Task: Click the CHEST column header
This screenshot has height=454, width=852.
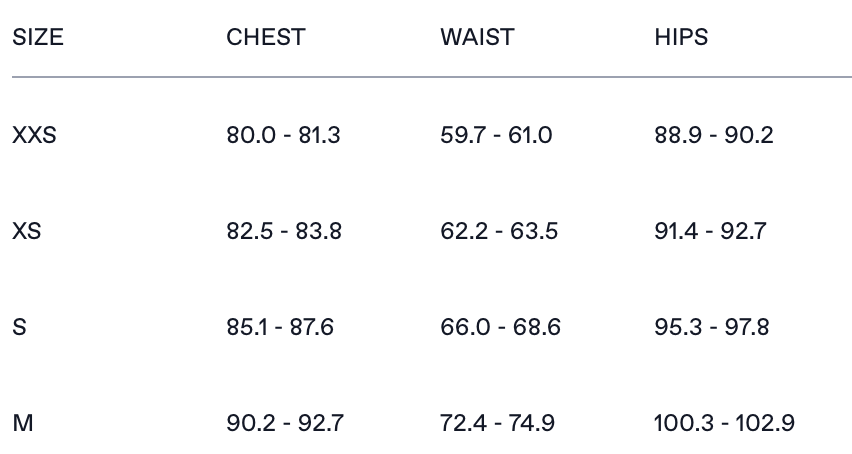Action: coord(266,38)
